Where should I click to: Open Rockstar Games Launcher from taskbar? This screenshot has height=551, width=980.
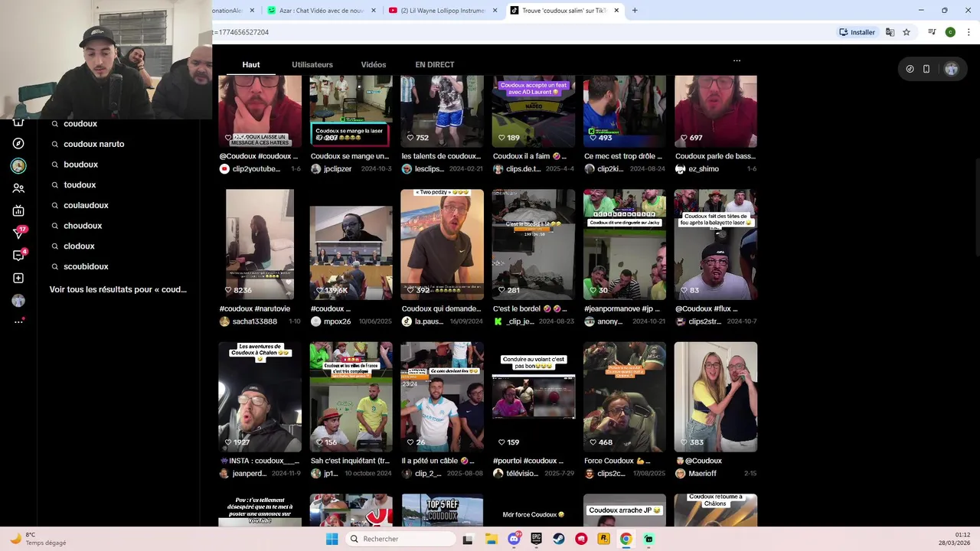coord(603,539)
